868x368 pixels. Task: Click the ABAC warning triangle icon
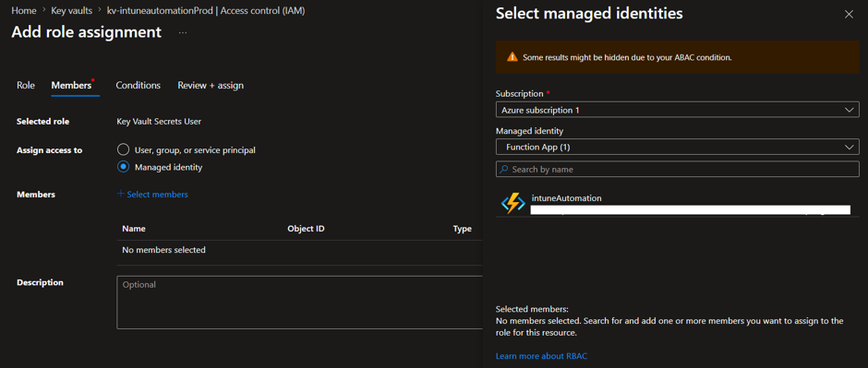click(512, 57)
